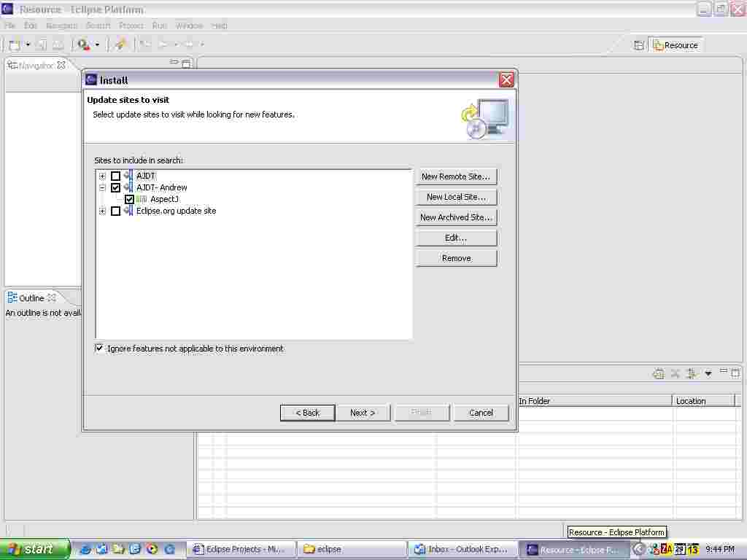Toggle Ignore features not applicable checkbox
Image resolution: width=747 pixels, height=560 pixels.
(99, 349)
